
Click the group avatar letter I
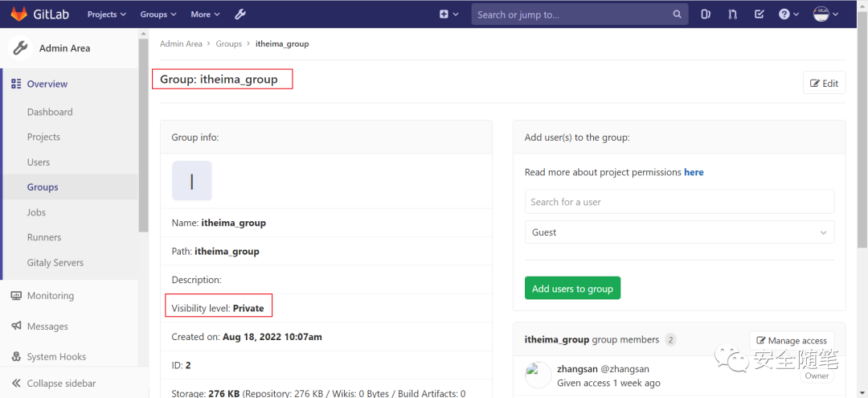191,180
